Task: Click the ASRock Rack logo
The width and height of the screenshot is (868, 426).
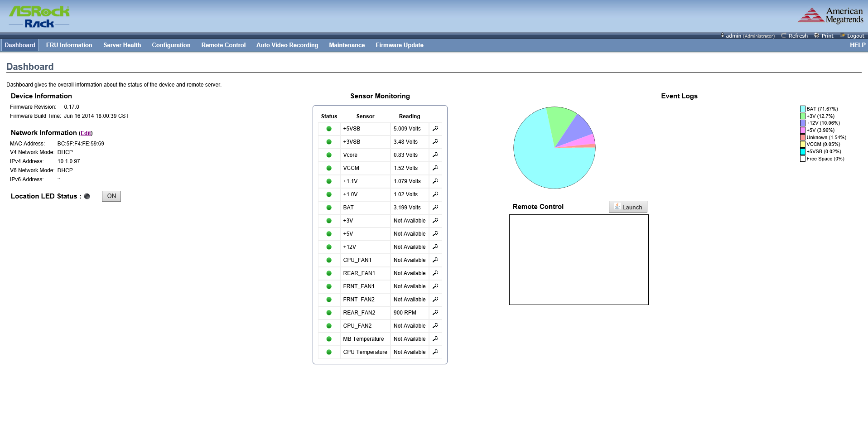Action: 39,17
